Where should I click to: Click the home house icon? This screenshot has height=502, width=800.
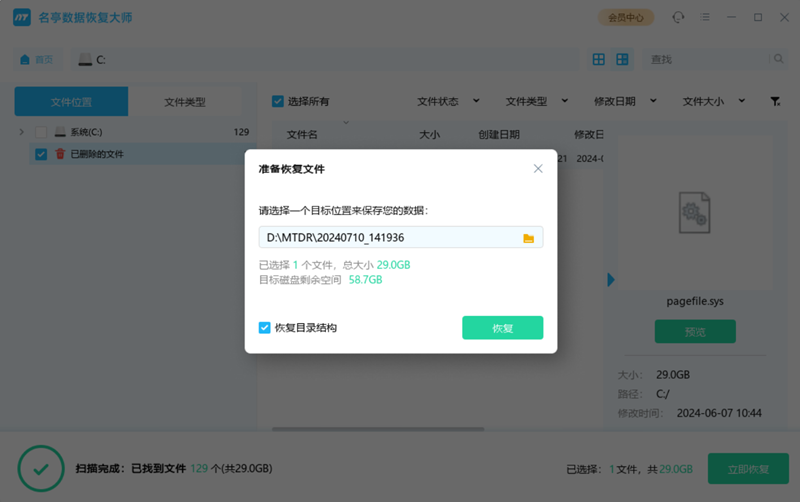point(24,60)
